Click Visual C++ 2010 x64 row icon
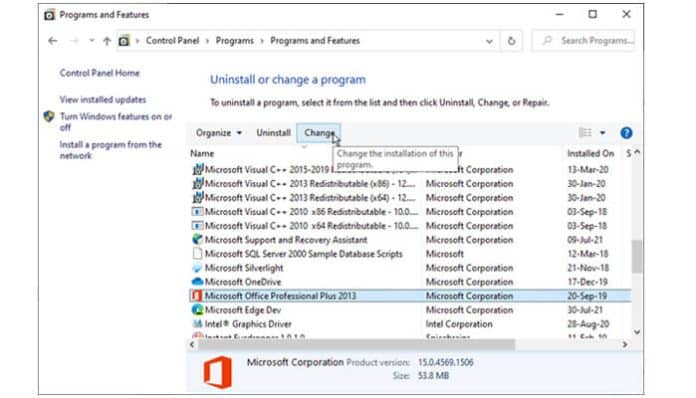The image size is (696, 398). click(x=198, y=226)
